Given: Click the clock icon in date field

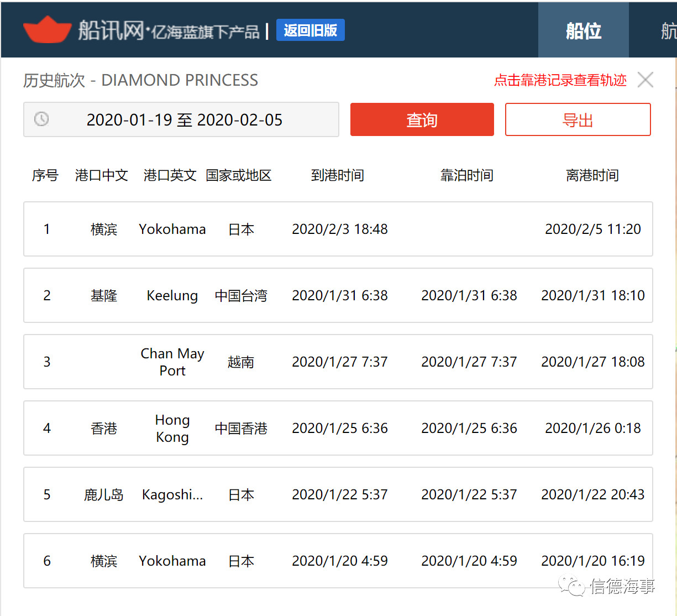Looking at the screenshot, I should click(x=41, y=119).
